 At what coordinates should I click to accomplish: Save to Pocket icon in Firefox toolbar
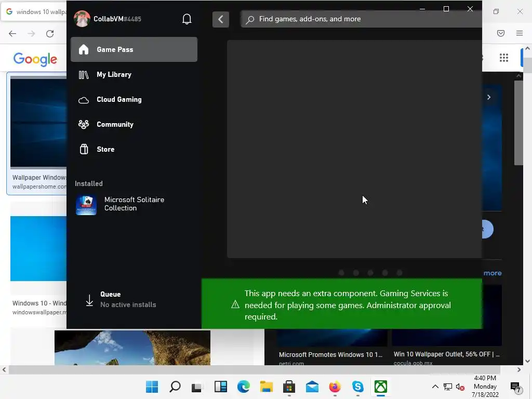pos(501,33)
